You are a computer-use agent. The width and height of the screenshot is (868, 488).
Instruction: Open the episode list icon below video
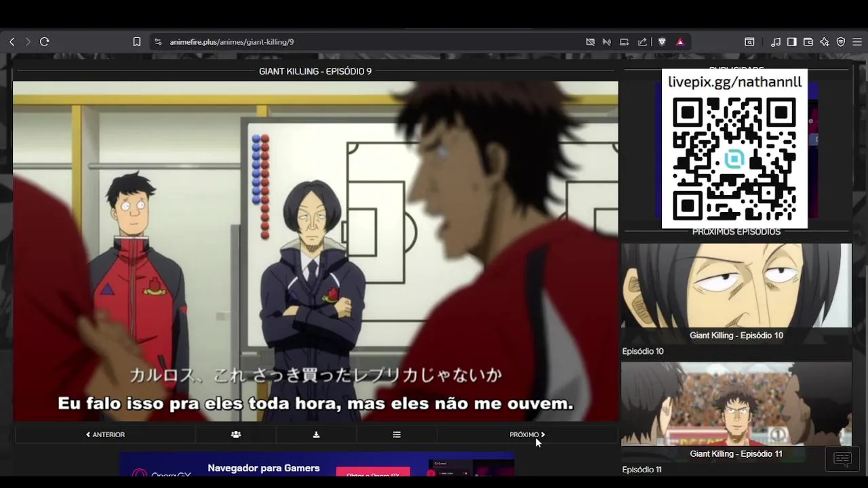click(397, 434)
